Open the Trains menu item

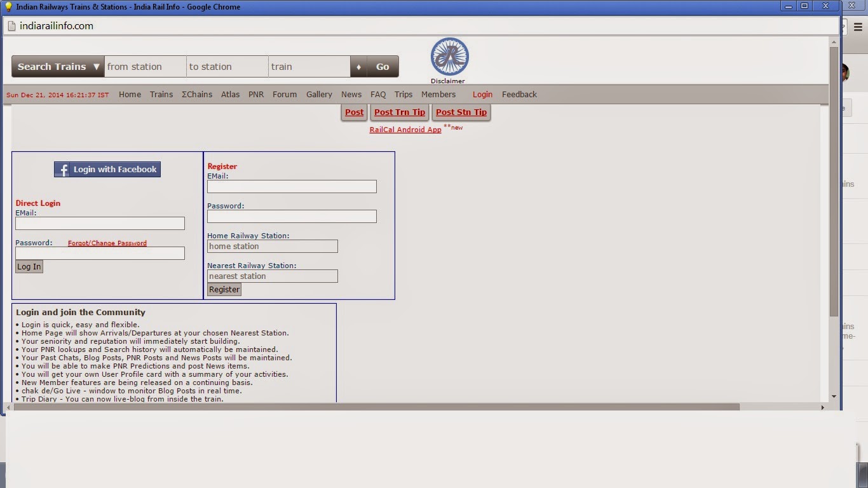[x=161, y=94]
